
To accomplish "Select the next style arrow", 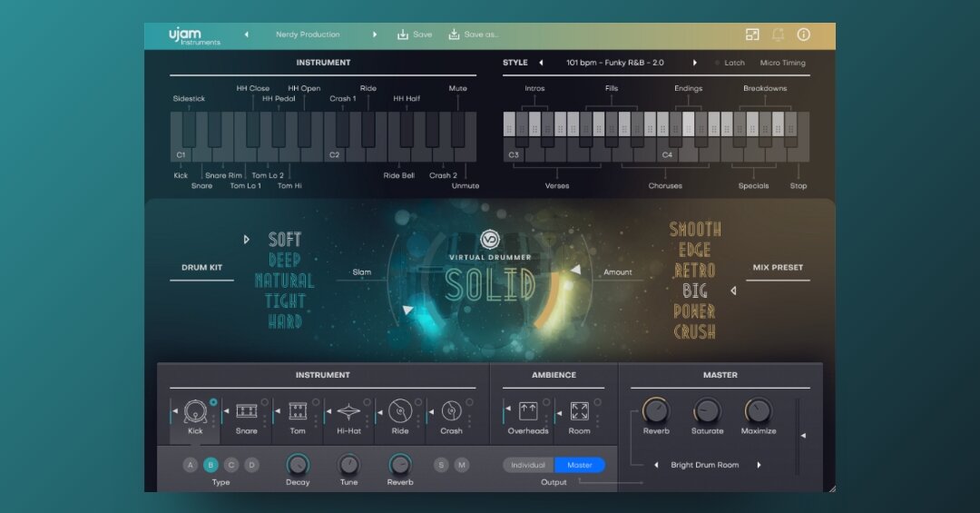I will [694, 63].
